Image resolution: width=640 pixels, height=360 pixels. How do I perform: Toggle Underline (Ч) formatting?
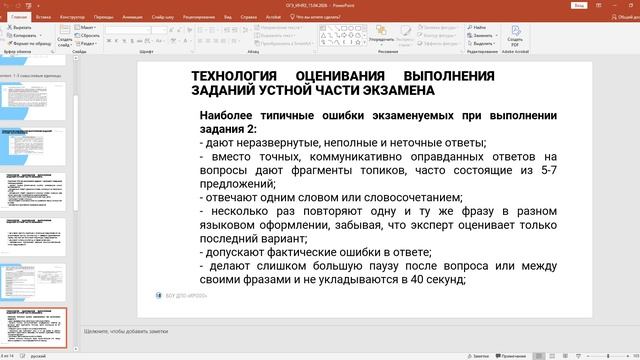[x=124, y=41]
